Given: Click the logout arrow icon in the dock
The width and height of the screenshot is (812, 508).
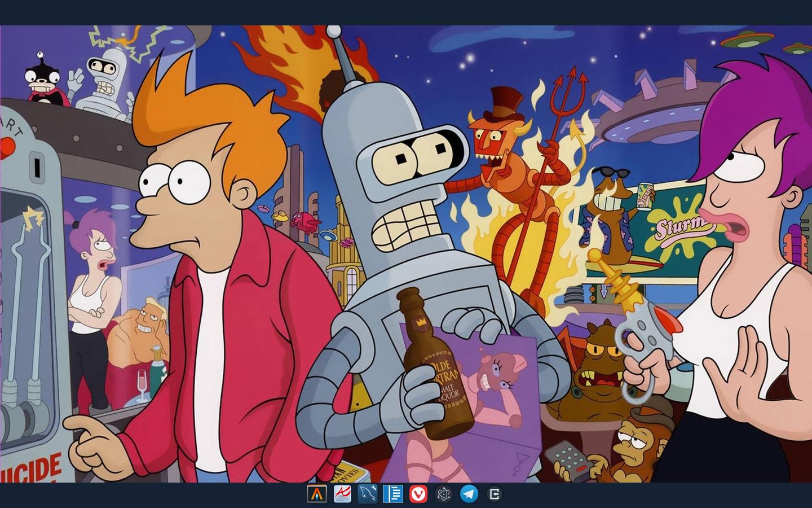Looking at the screenshot, I should (x=495, y=494).
